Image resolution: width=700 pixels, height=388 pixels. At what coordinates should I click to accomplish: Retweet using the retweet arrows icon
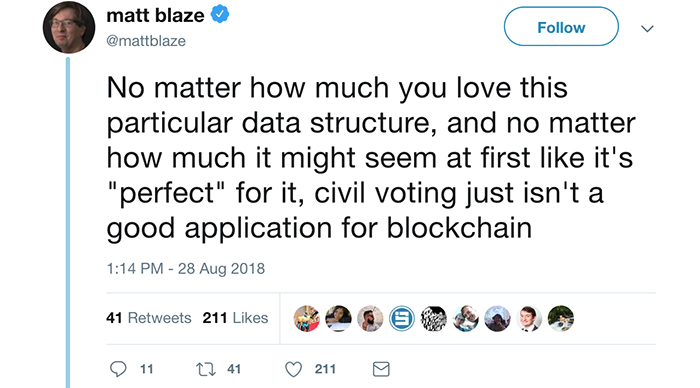click(x=206, y=369)
